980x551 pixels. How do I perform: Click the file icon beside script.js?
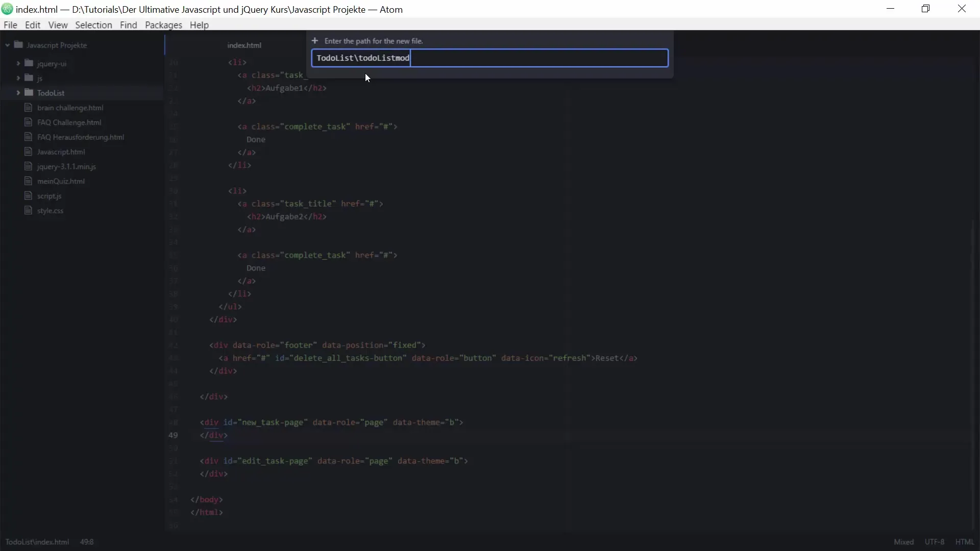click(x=29, y=196)
